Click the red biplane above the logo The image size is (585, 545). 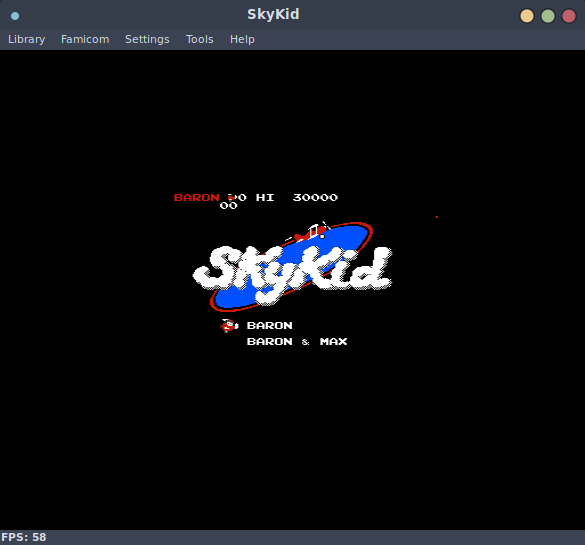[309, 232]
